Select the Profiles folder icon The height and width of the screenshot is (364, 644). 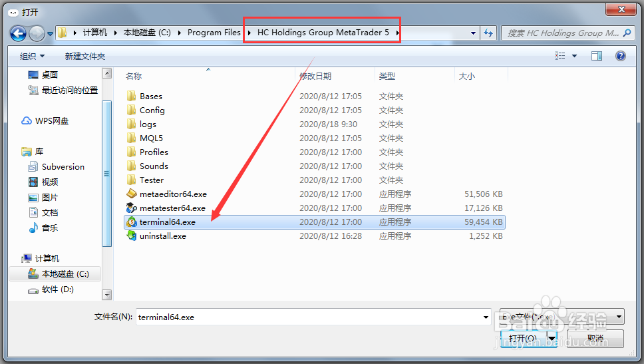click(132, 152)
